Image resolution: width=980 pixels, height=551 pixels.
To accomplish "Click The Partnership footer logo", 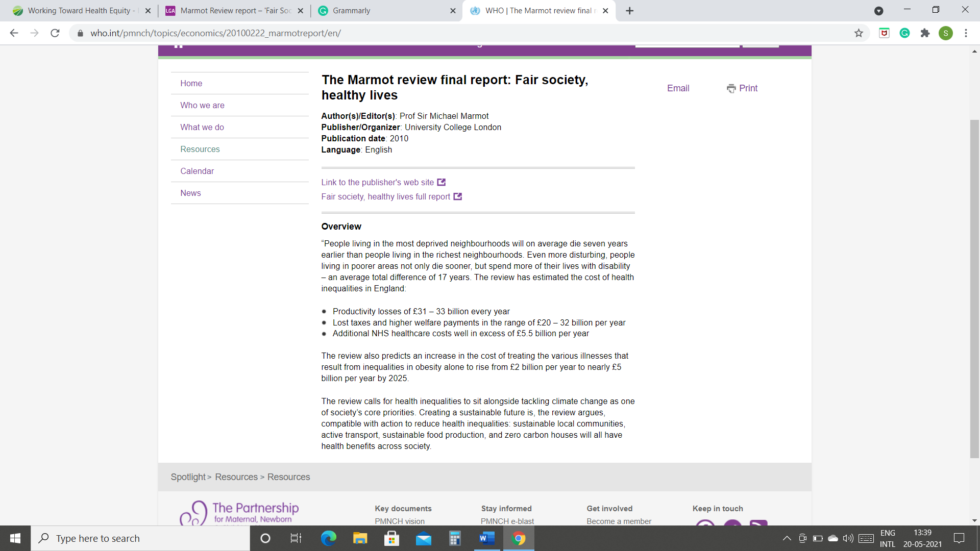I will click(x=239, y=513).
